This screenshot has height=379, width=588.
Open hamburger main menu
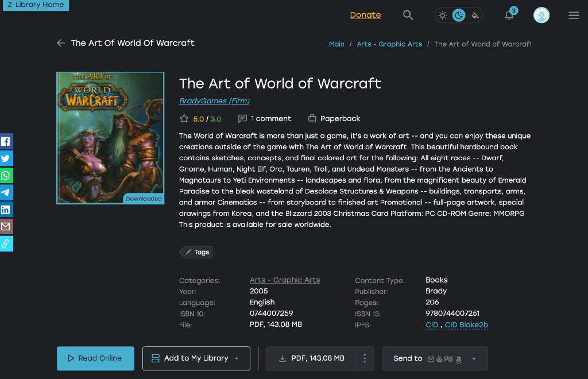(574, 16)
